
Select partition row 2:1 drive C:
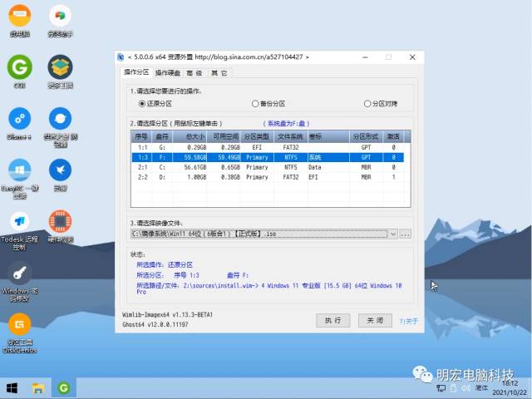[x=268, y=167]
